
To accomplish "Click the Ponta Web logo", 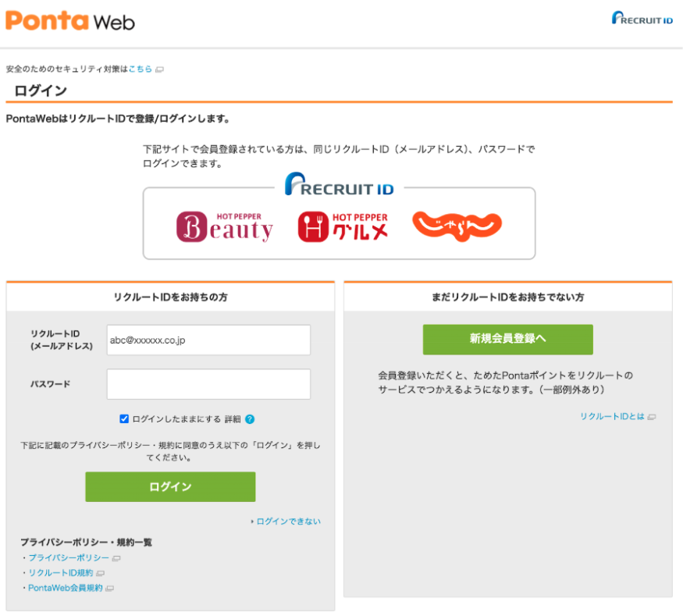I will click(x=70, y=20).
